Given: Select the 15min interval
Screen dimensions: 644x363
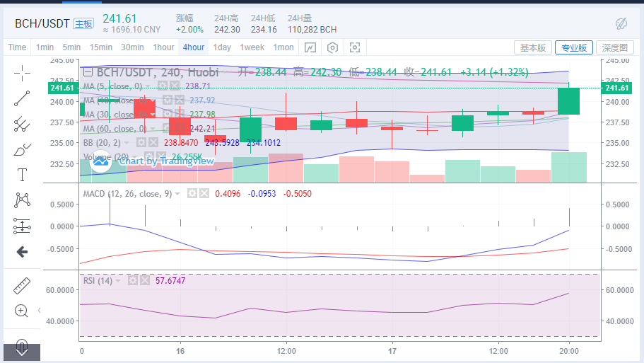Looking at the screenshot, I should [x=101, y=47].
